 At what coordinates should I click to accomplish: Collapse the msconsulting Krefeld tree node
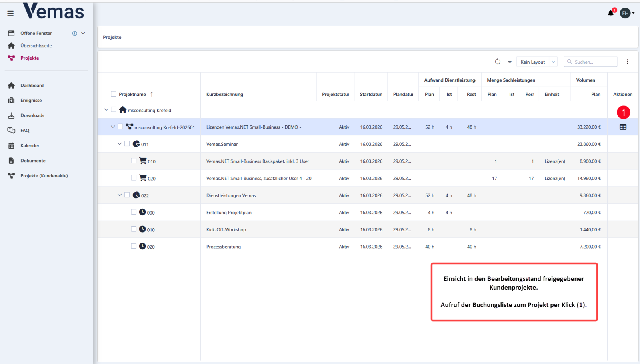[106, 109]
